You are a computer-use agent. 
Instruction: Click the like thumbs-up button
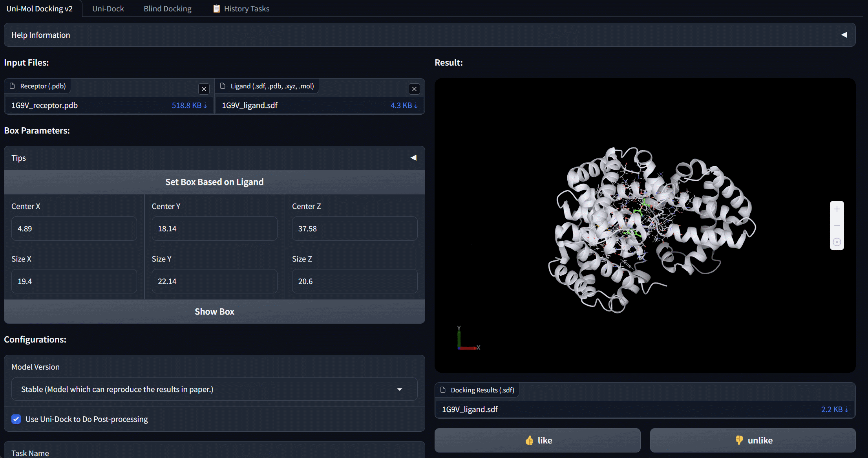click(537, 440)
